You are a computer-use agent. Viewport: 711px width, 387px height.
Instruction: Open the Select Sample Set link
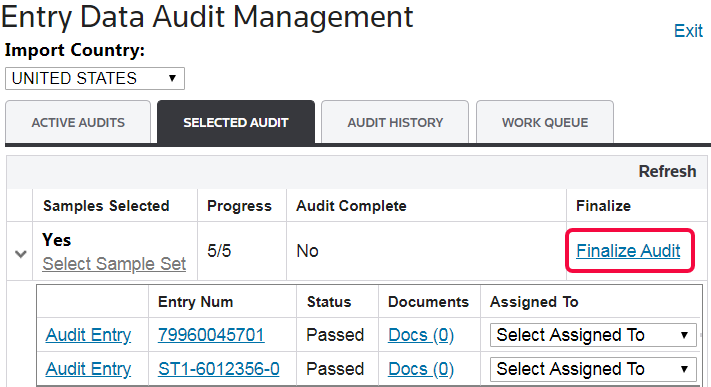pyautogui.click(x=114, y=264)
